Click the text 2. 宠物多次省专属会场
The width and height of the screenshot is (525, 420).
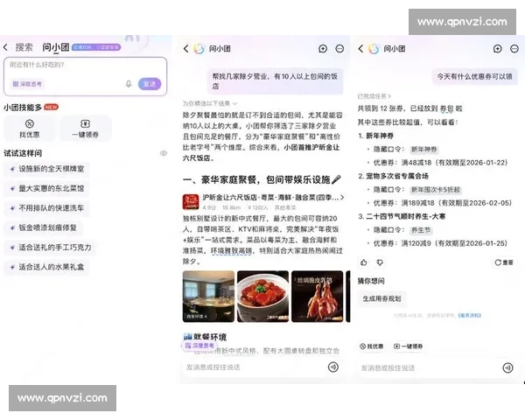pyautogui.click(x=393, y=176)
